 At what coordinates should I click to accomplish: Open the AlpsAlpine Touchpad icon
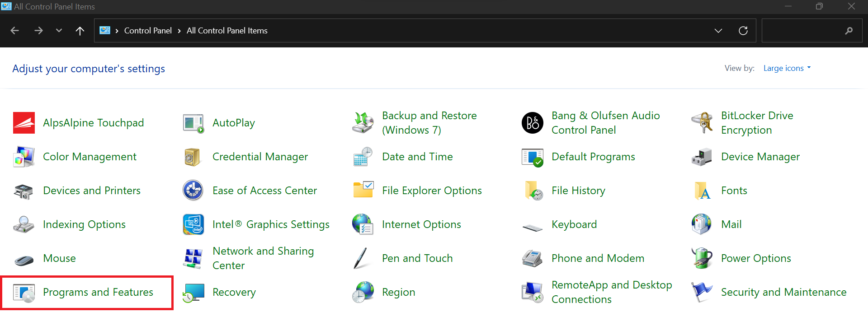pos(24,123)
